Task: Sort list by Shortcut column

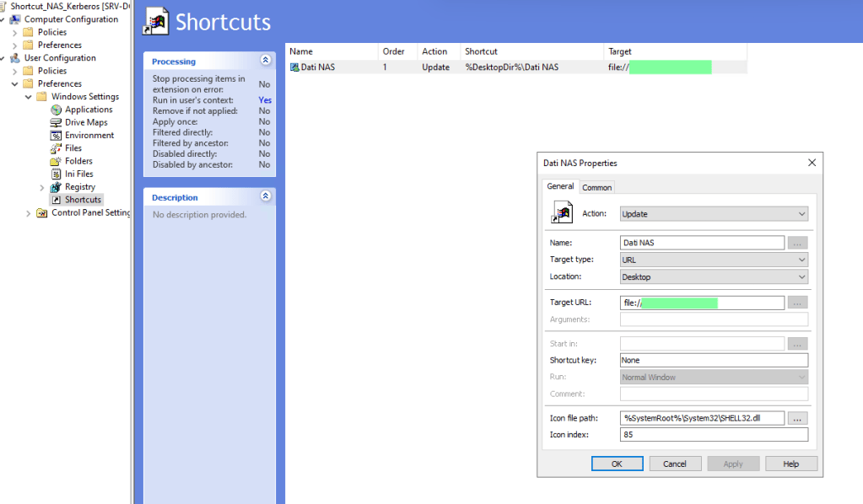Action: click(x=531, y=51)
